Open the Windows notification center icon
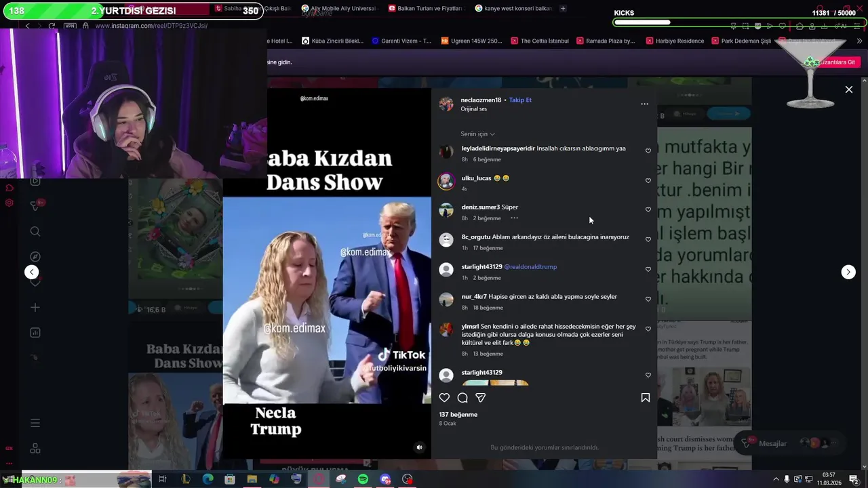Image resolution: width=868 pixels, height=488 pixels. click(x=854, y=479)
